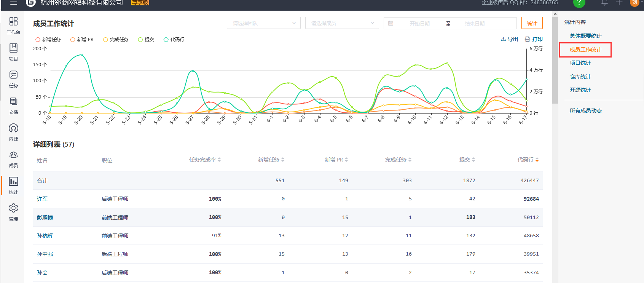Viewport: 644px width, 283px height.
Task: Open 项目统计 in side menu
Action: pyautogui.click(x=580, y=63)
